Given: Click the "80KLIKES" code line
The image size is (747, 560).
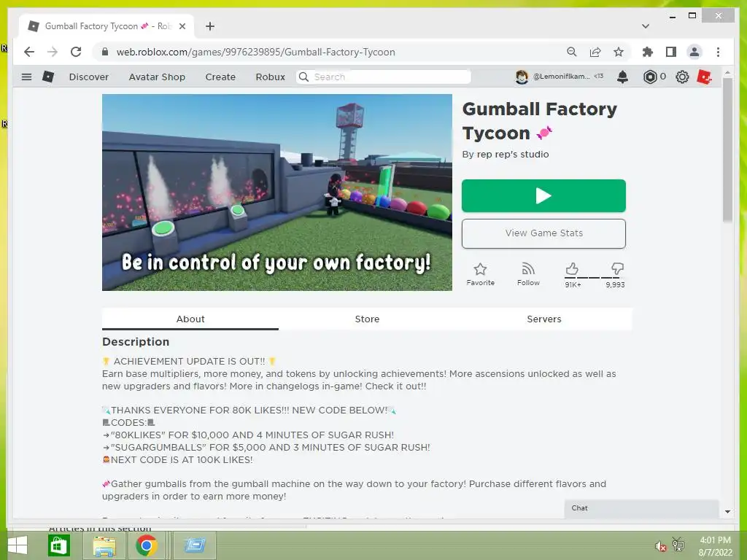Looking at the screenshot, I should tap(249, 435).
